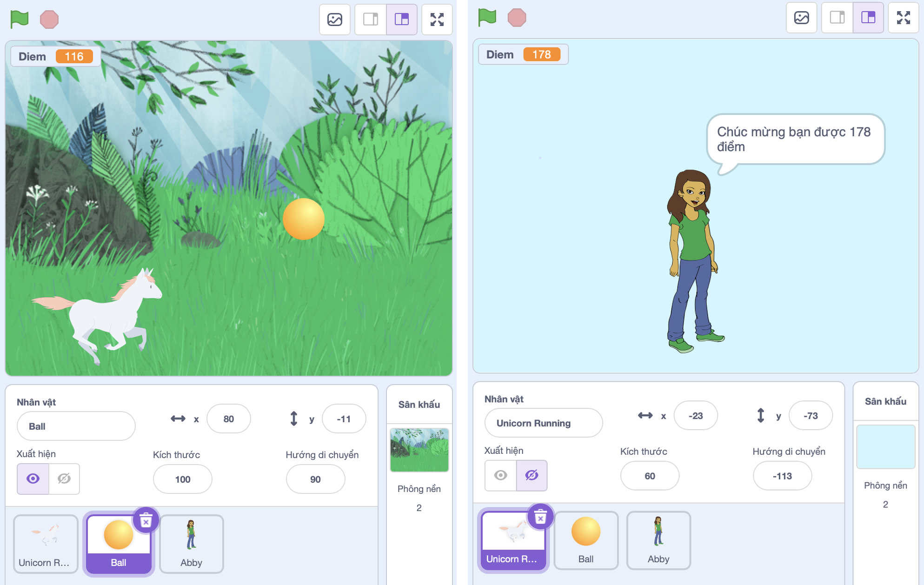Edit sprite name field Unicorn Running
The image size is (924, 585).
pos(544,423)
